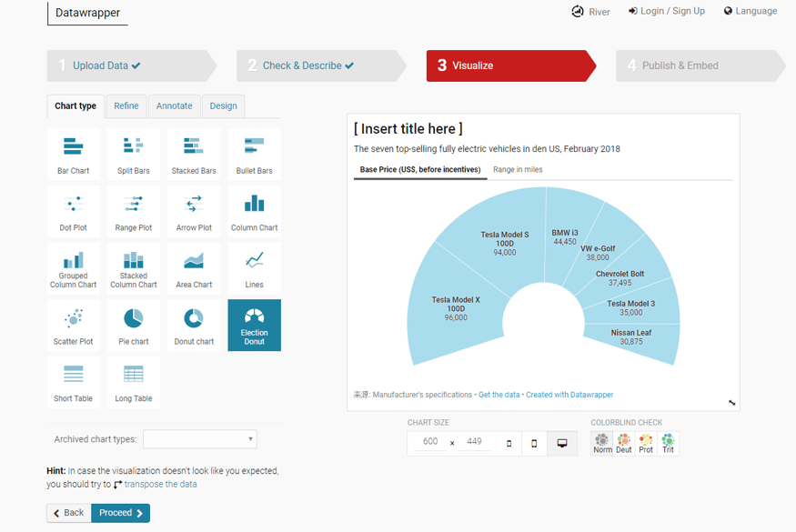The image size is (796, 532).
Task: Choose the Long Table type
Action: click(134, 382)
